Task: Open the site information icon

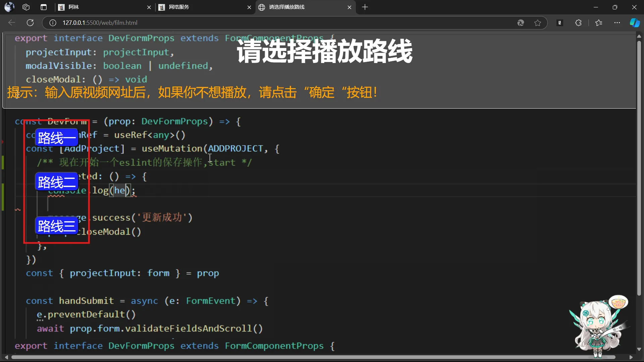Action: coord(53,23)
